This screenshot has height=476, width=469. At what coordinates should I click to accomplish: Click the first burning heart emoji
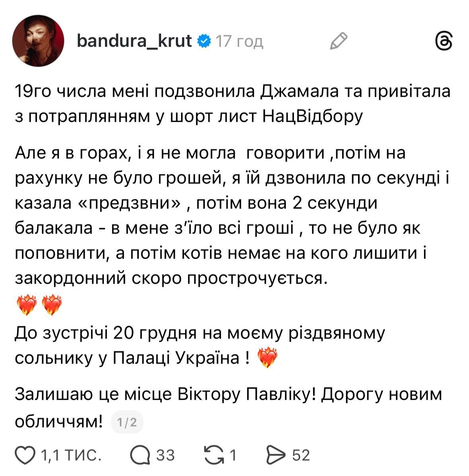click(x=27, y=305)
